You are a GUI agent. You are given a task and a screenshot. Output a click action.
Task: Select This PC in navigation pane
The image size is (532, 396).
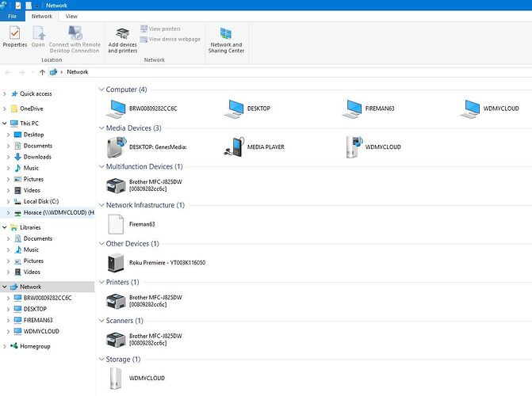pyautogui.click(x=29, y=124)
